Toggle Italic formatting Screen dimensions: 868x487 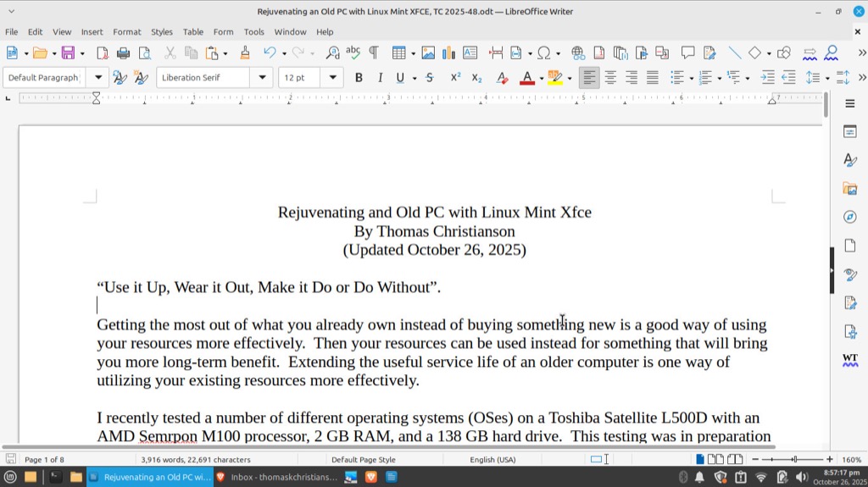380,78
